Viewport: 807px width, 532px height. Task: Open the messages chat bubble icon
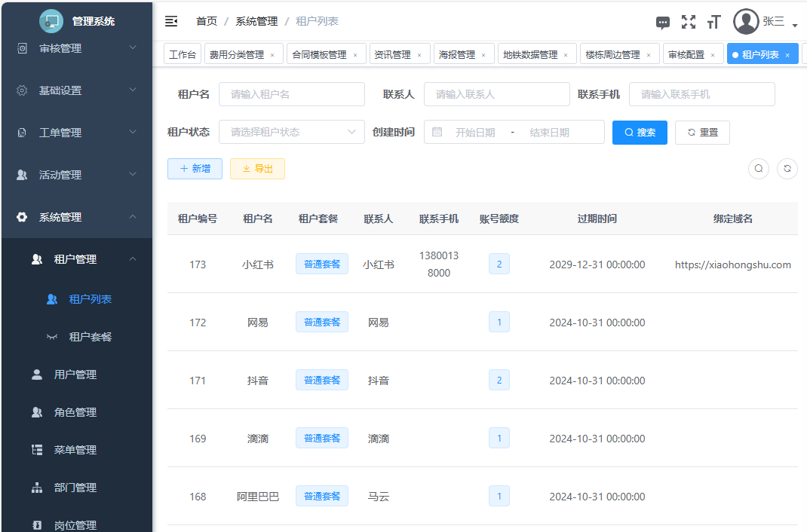point(663,23)
